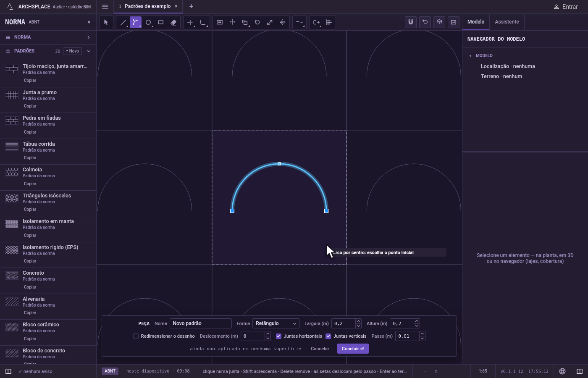Open the Forma dropdown showing Retângulo
588x378 pixels.
276,323
